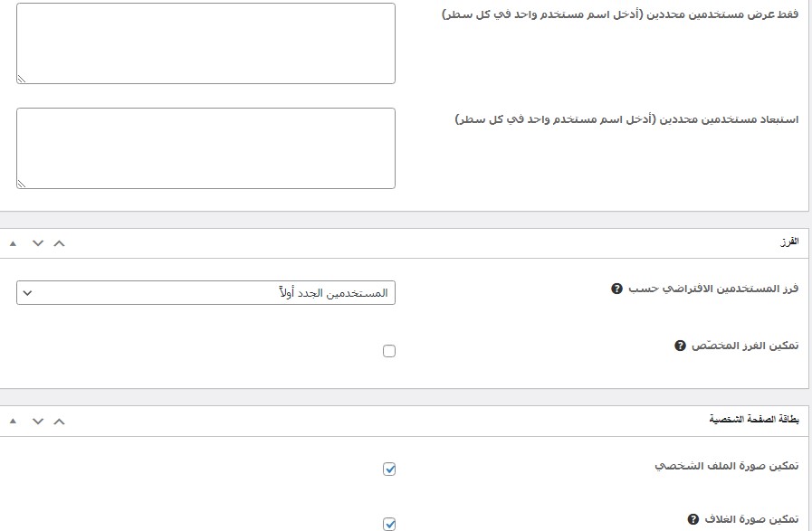Click help icon next to تمكين صورة الغلاف
The height and width of the screenshot is (531, 812).
pyautogui.click(x=693, y=519)
